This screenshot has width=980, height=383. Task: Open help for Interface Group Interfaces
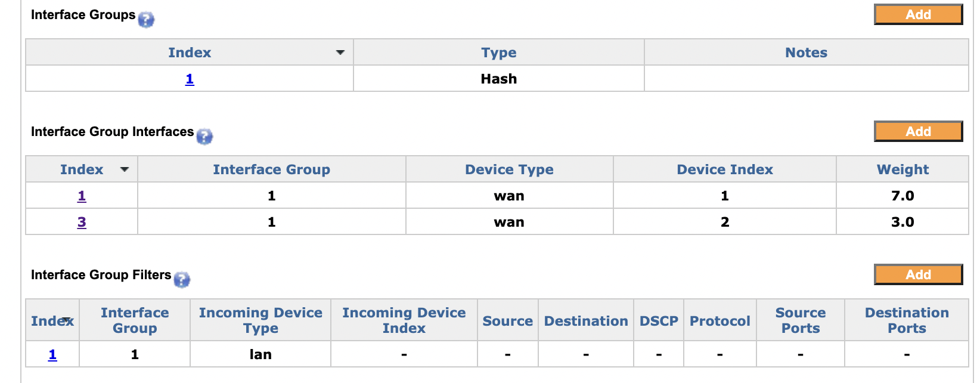click(204, 137)
